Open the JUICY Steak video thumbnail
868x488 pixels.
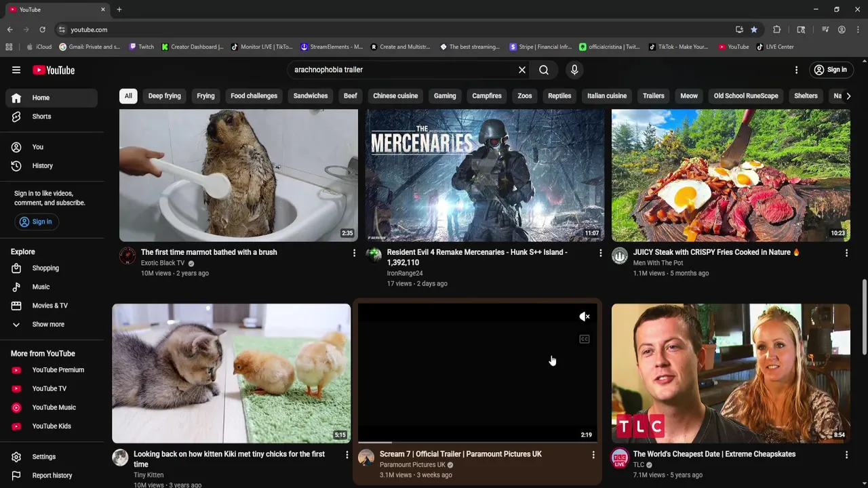point(731,175)
